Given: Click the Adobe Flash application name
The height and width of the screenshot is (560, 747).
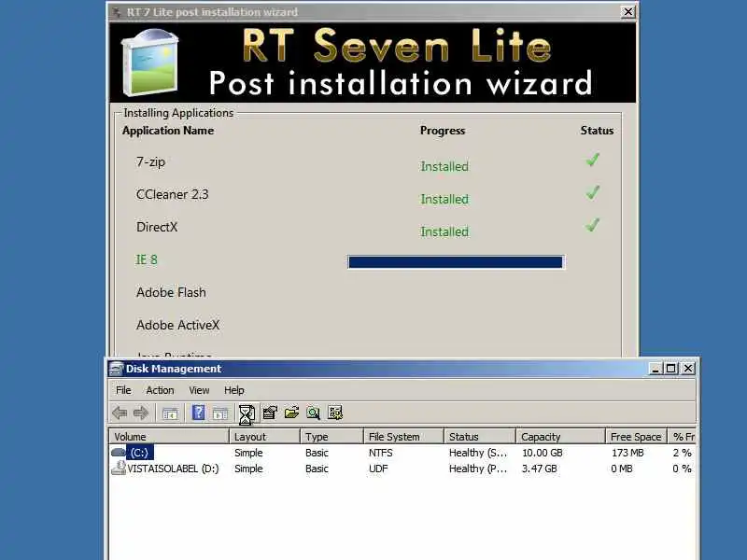Looking at the screenshot, I should (171, 292).
